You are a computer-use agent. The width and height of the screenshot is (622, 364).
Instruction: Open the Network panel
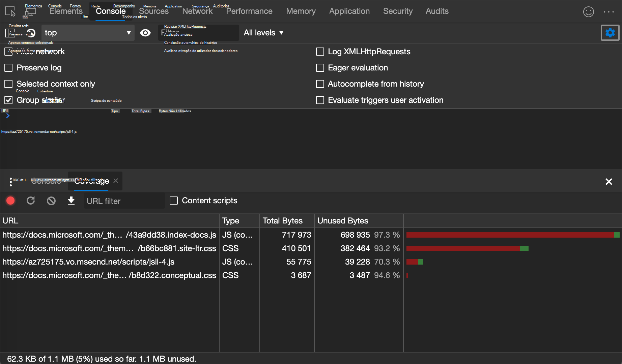pos(197,11)
